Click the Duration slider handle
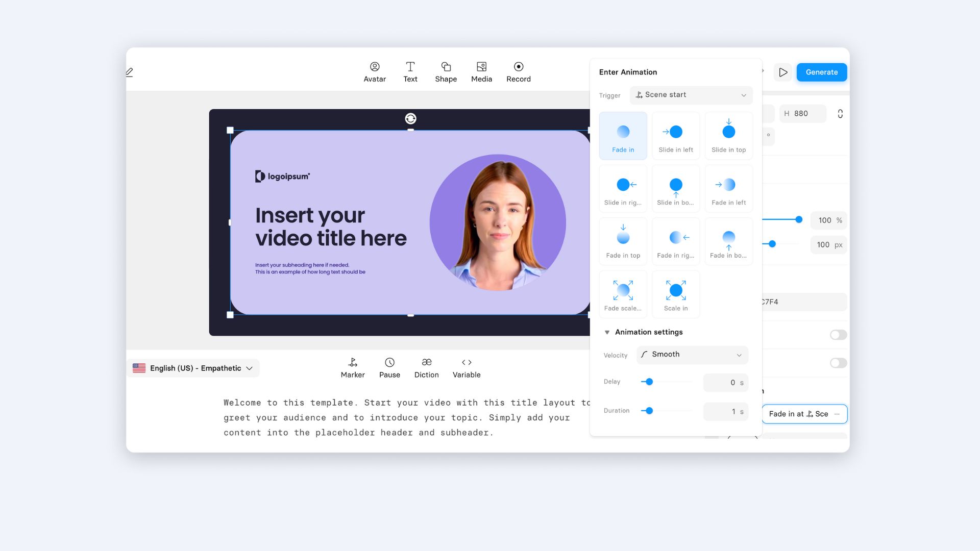 click(649, 411)
